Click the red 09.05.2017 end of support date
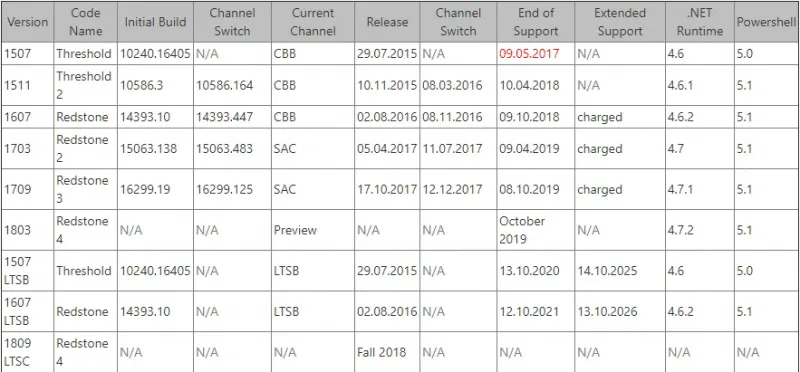Image resolution: width=800 pixels, height=372 pixels. pos(529,54)
